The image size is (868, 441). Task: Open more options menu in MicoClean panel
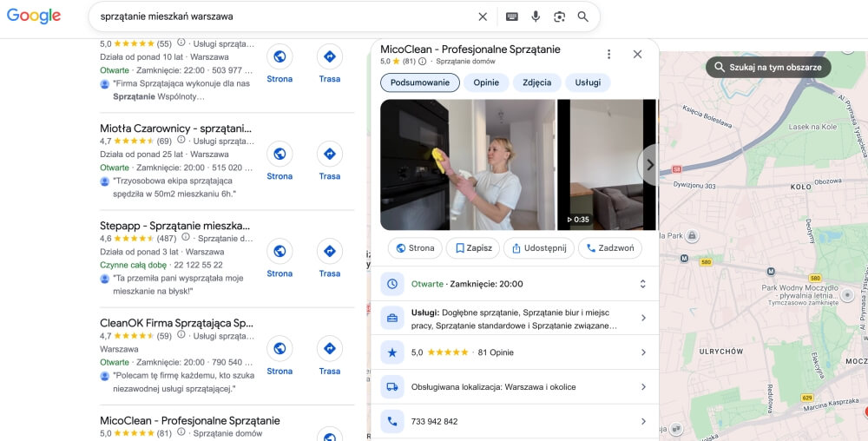(609, 54)
